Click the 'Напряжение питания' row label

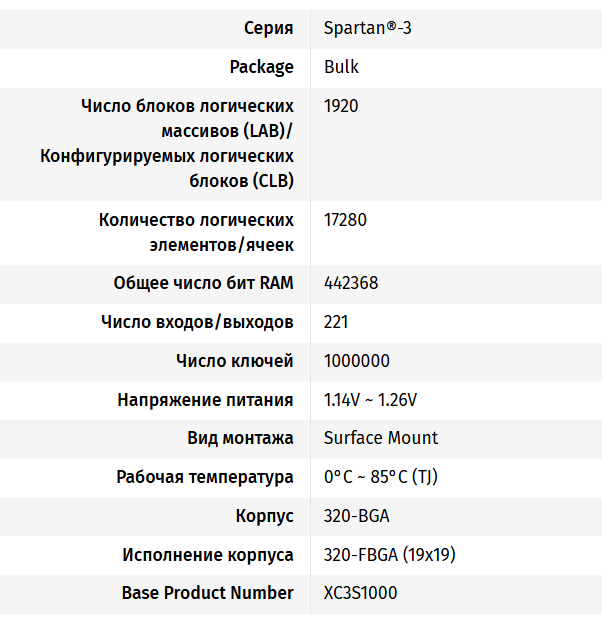[205, 400]
